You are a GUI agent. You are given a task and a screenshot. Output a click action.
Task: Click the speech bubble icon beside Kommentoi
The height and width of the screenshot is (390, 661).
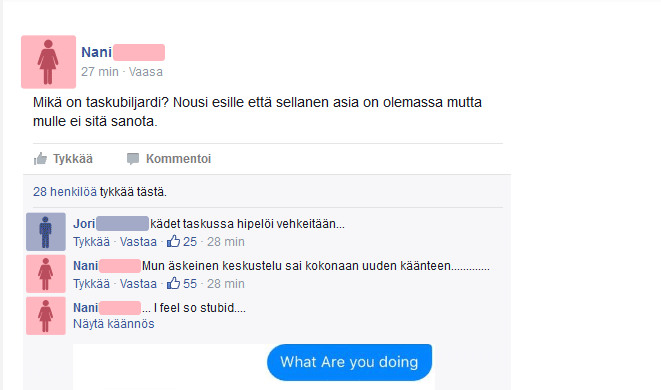(133, 159)
